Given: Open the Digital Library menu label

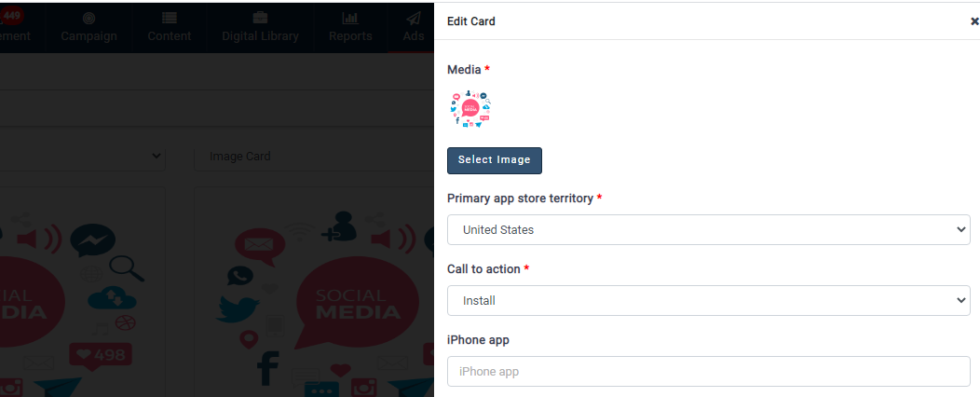Looking at the screenshot, I should coord(260,36).
